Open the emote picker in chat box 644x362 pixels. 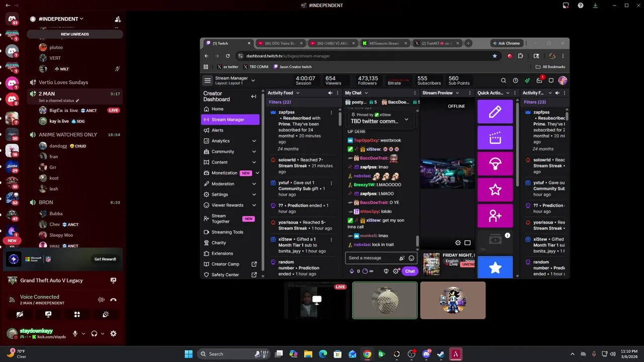[x=412, y=258]
